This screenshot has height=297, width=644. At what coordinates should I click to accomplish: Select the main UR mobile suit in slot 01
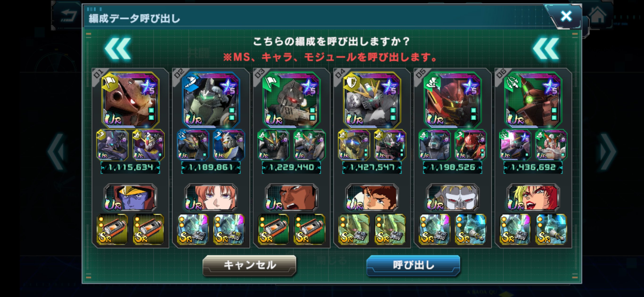(x=130, y=100)
